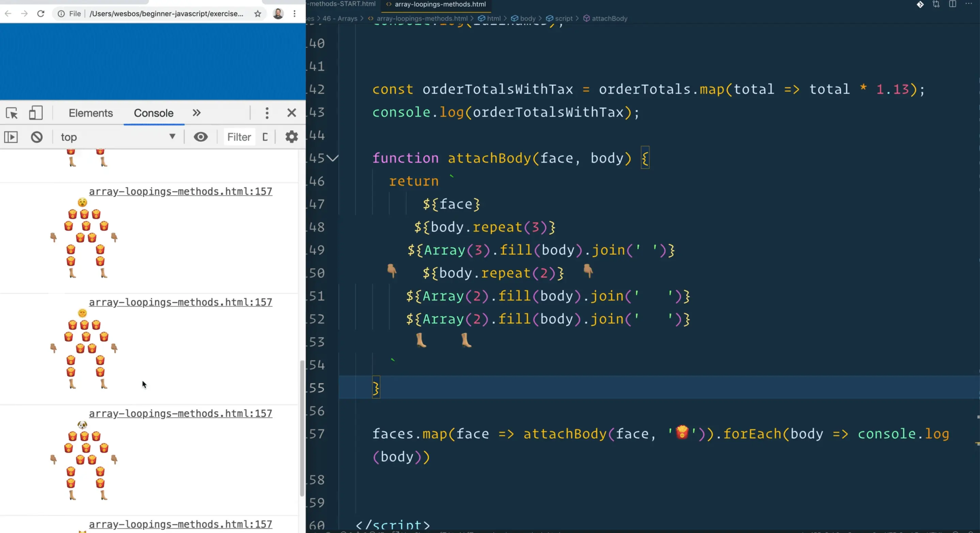Collapse the attachBody function fold arrow

[333, 158]
